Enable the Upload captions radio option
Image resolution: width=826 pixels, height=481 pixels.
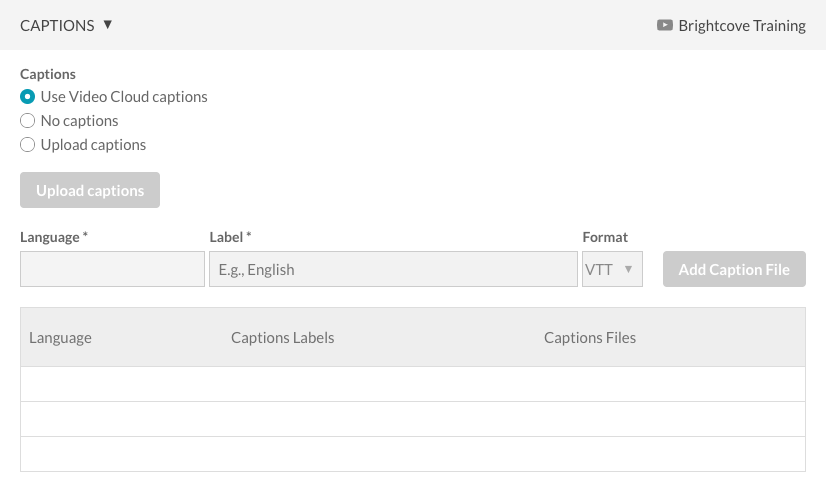point(28,145)
